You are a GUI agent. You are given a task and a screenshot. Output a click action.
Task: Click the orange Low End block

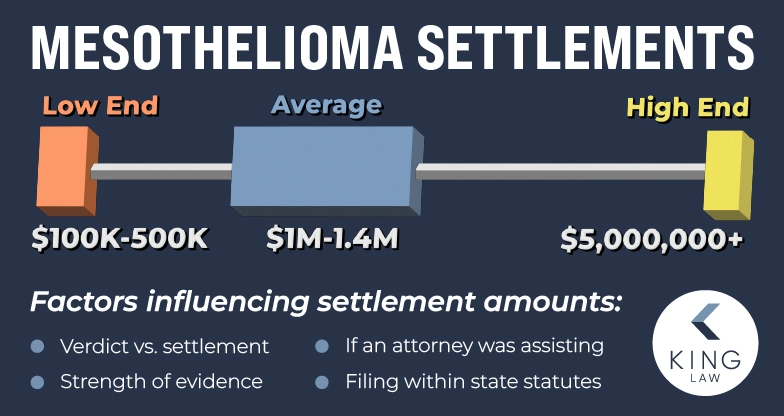67,174
